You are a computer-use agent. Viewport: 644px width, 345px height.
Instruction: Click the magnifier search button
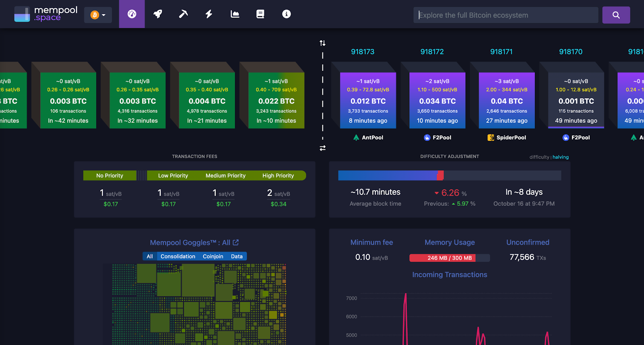pyautogui.click(x=616, y=15)
